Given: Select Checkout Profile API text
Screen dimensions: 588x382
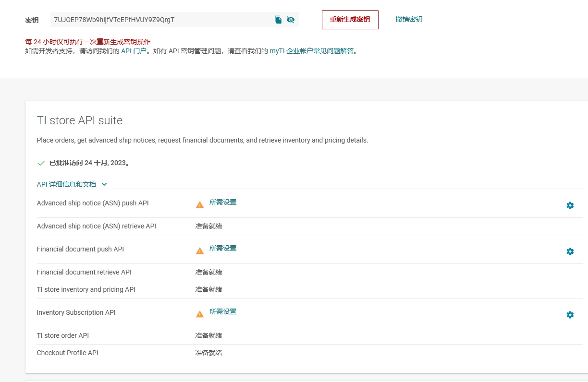Looking at the screenshot, I should click(x=68, y=353).
